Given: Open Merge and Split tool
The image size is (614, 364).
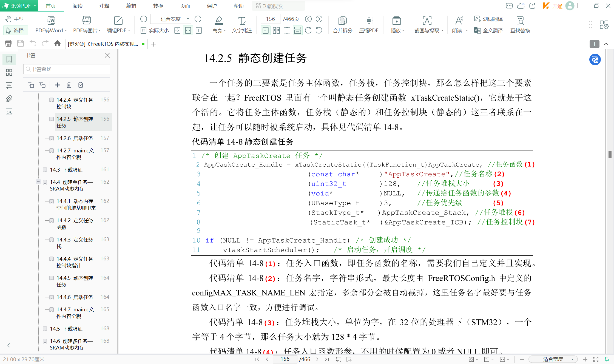Looking at the screenshot, I should (x=342, y=25).
